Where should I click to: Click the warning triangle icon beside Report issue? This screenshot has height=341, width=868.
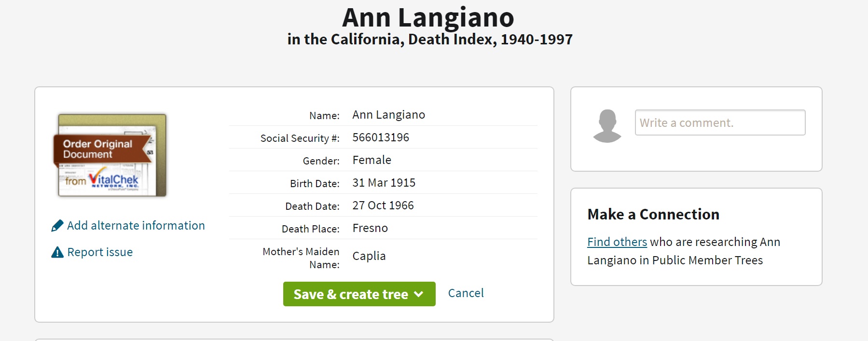[57, 252]
